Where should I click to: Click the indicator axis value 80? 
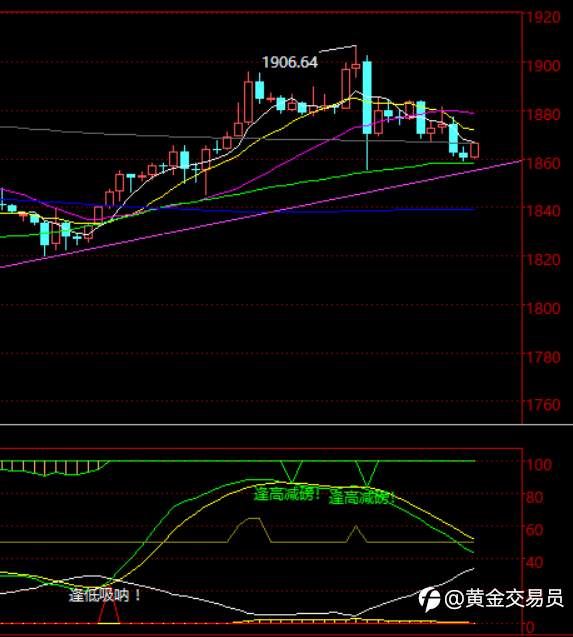[534, 497]
